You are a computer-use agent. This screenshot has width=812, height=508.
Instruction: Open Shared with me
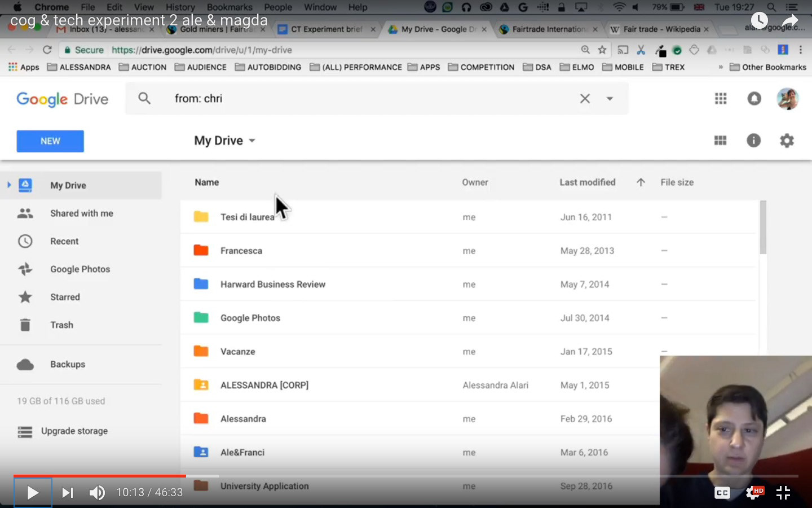click(81, 213)
